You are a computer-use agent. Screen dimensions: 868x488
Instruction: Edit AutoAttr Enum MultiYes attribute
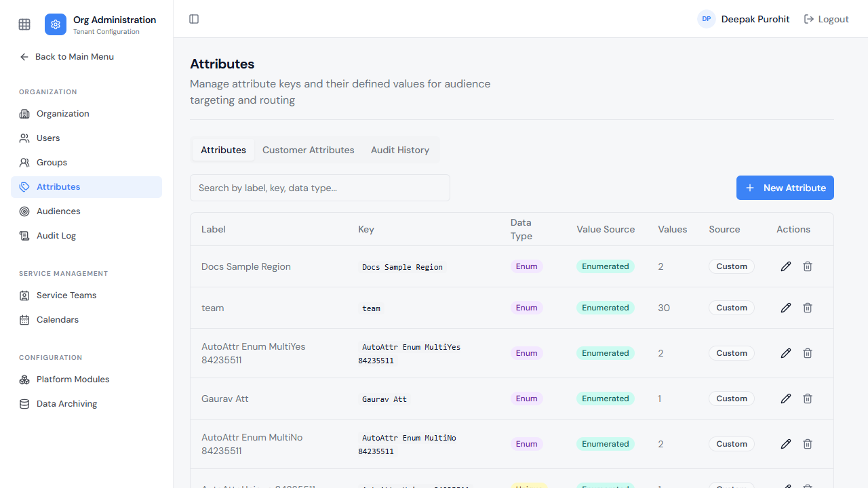pos(786,353)
